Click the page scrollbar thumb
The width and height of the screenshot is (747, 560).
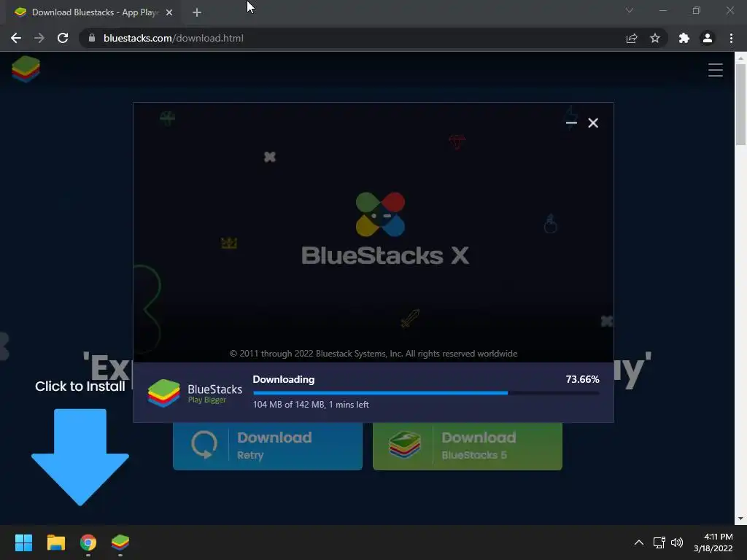740,104
